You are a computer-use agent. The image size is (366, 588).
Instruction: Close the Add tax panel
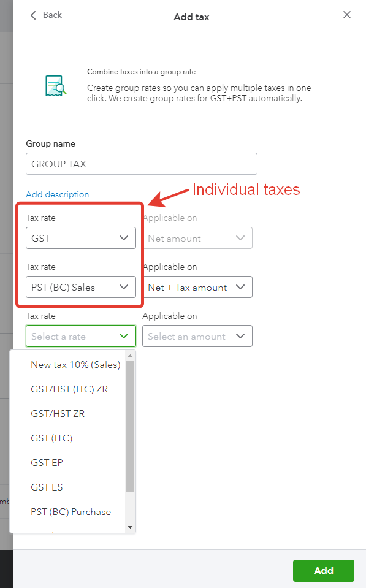point(347,15)
